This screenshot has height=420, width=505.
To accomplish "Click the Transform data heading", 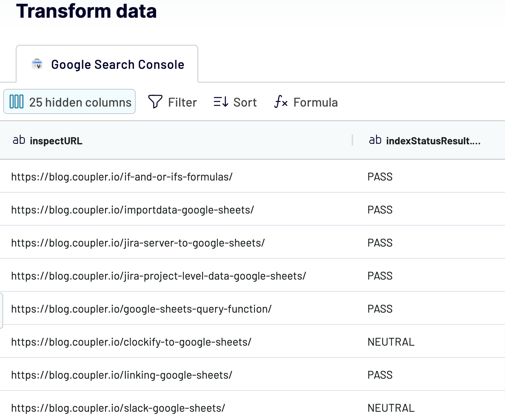I will pos(87,11).
